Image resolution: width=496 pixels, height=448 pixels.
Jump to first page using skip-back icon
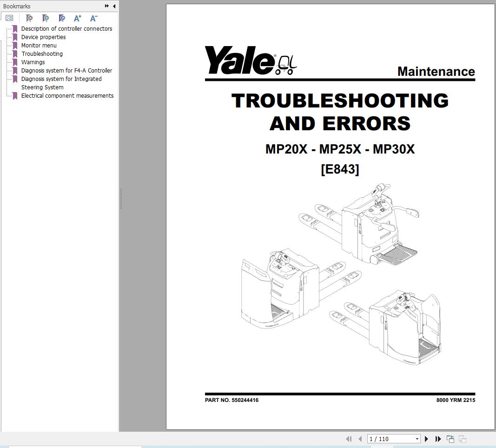[350, 439]
